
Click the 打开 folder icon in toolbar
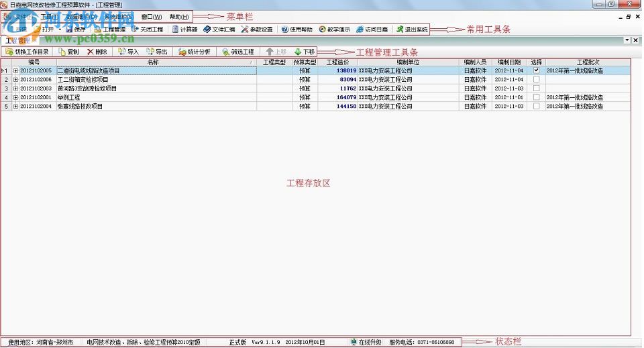point(37,30)
